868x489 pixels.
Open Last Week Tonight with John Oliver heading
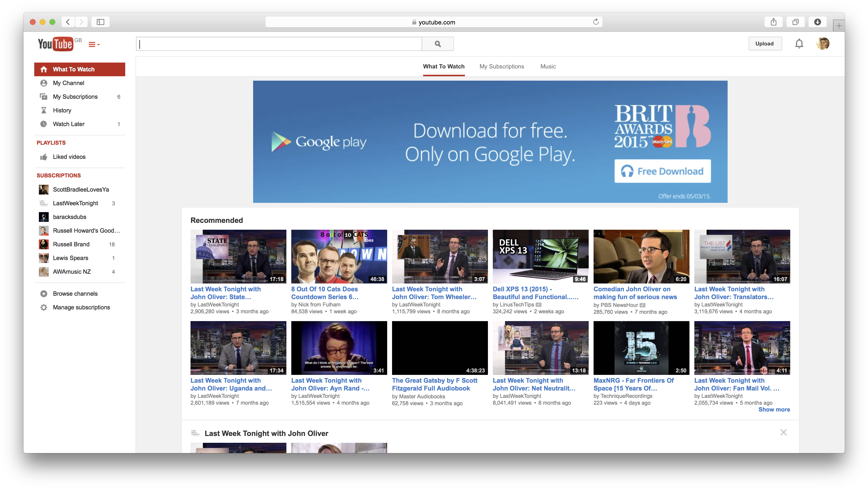(266, 434)
